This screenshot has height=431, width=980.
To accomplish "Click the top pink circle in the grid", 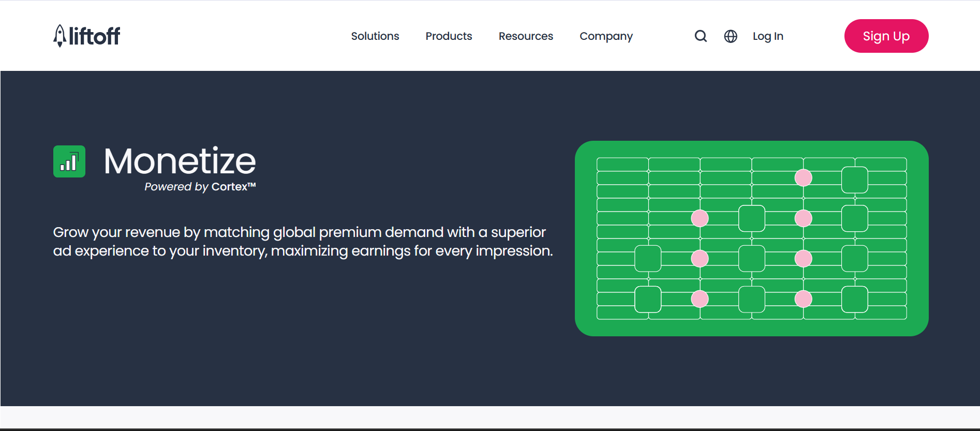I will [x=803, y=178].
